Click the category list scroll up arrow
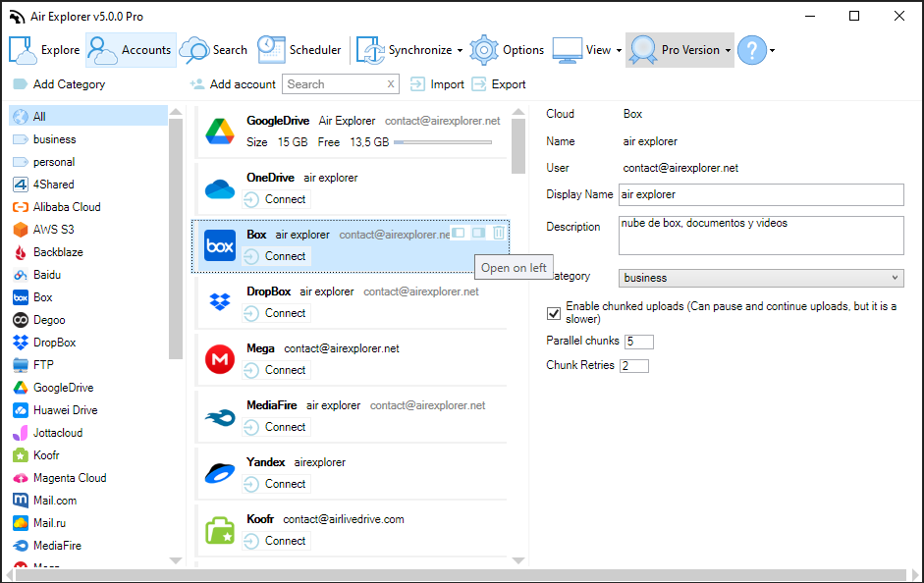 point(176,112)
